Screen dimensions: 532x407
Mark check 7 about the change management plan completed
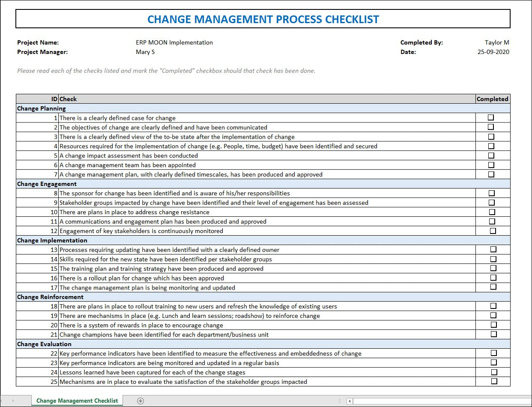pos(492,174)
